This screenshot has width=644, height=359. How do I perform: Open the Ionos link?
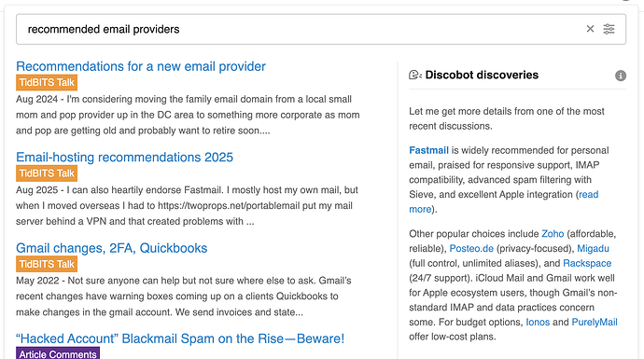pyautogui.click(x=538, y=322)
